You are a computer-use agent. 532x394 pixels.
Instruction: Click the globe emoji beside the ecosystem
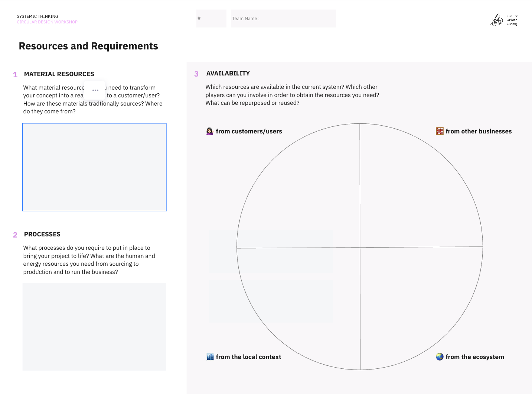(x=440, y=357)
